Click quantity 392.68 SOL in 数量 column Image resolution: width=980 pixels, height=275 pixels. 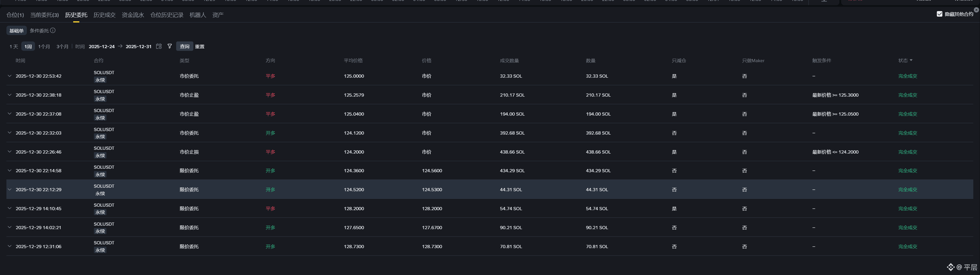pos(598,133)
